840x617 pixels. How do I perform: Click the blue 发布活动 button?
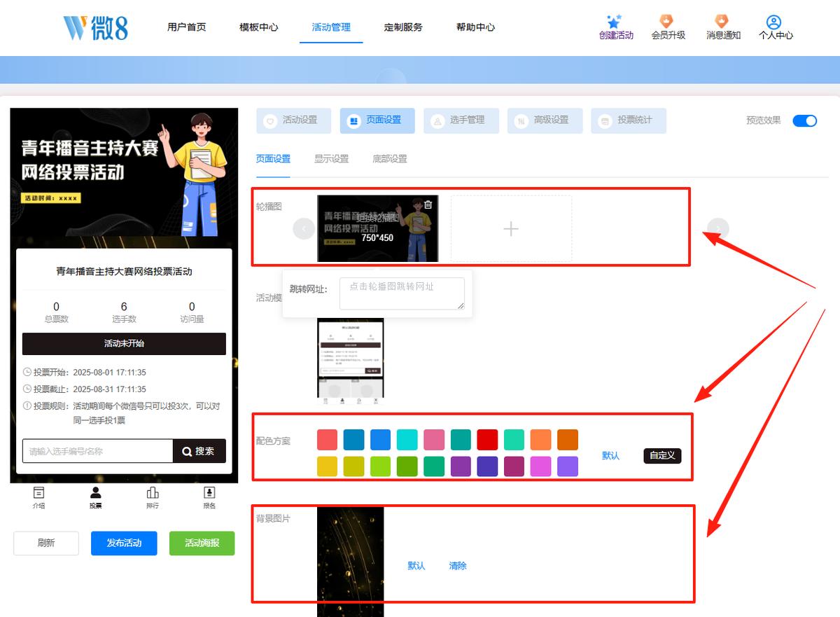point(124,543)
